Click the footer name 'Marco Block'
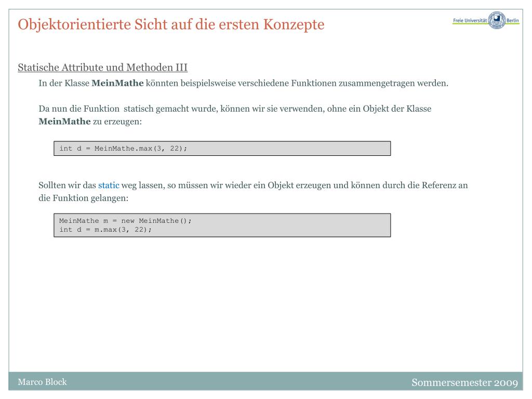Screen dimensions: 532x399 42,382
